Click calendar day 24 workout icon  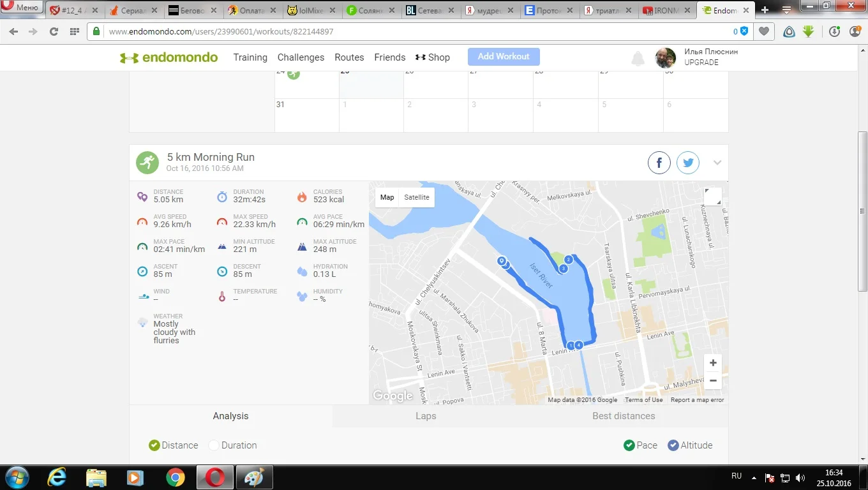293,73
